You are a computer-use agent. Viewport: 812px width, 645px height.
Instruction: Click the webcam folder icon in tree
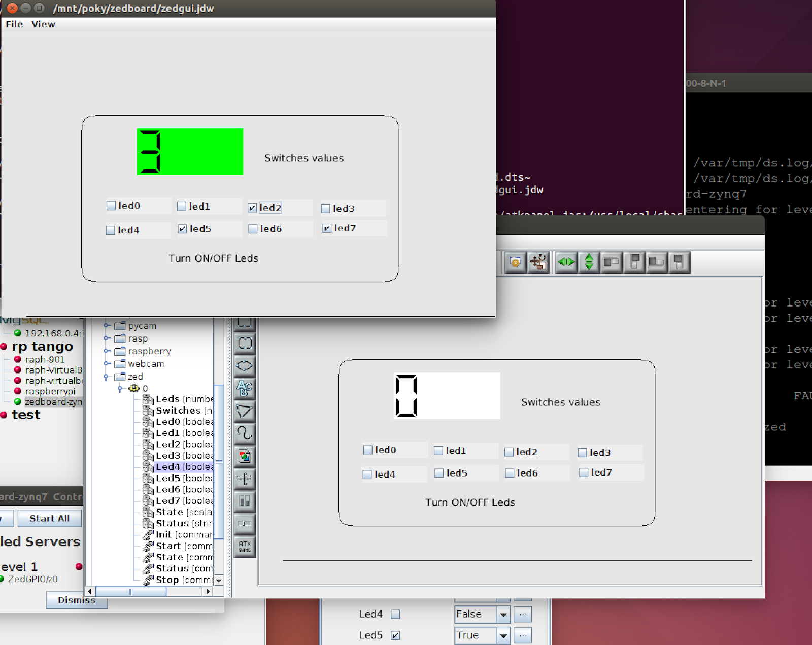(120, 364)
